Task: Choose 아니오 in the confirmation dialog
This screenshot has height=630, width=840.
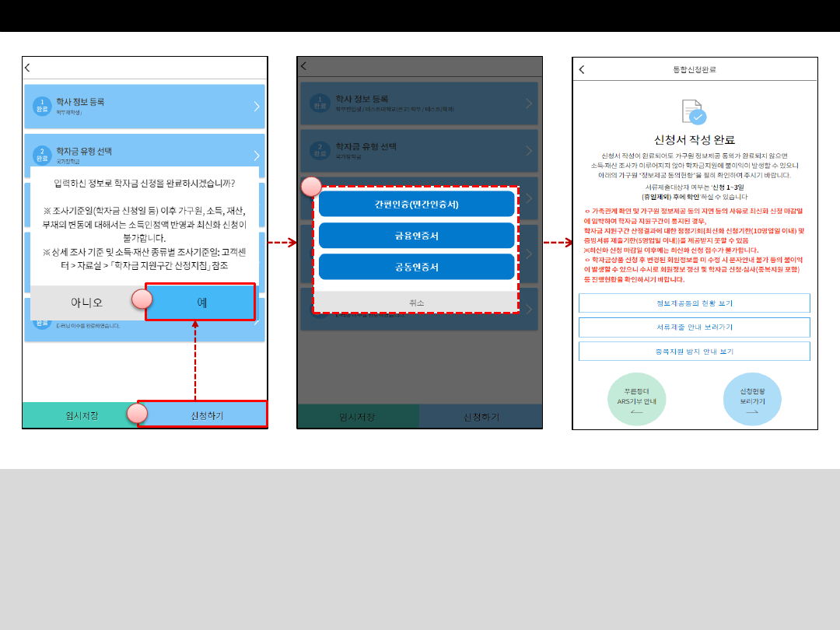Action: point(87,303)
